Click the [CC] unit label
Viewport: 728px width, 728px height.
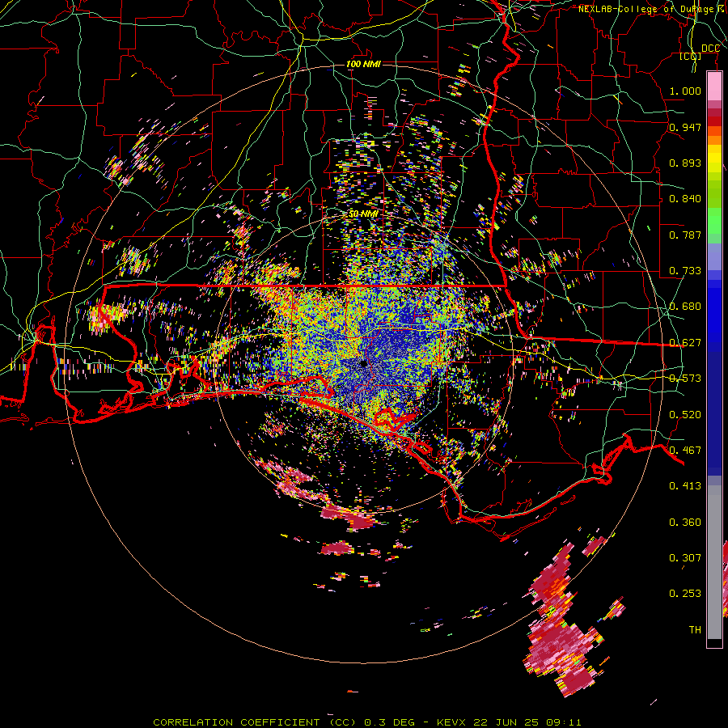click(x=690, y=56)
